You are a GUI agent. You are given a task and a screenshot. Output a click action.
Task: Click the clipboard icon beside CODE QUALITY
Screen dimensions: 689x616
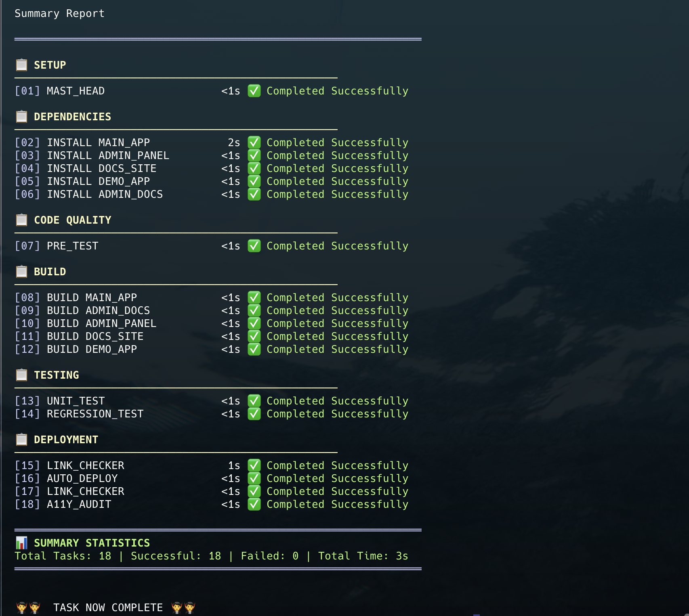point(21,220)
